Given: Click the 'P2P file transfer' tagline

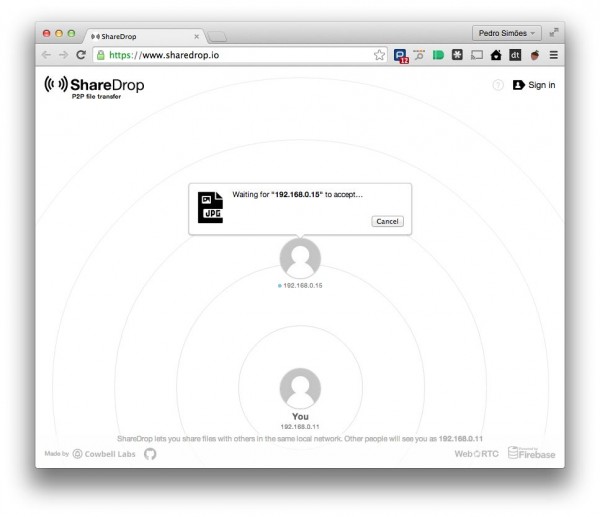Looking at the screenshot, I should point(96,96).
